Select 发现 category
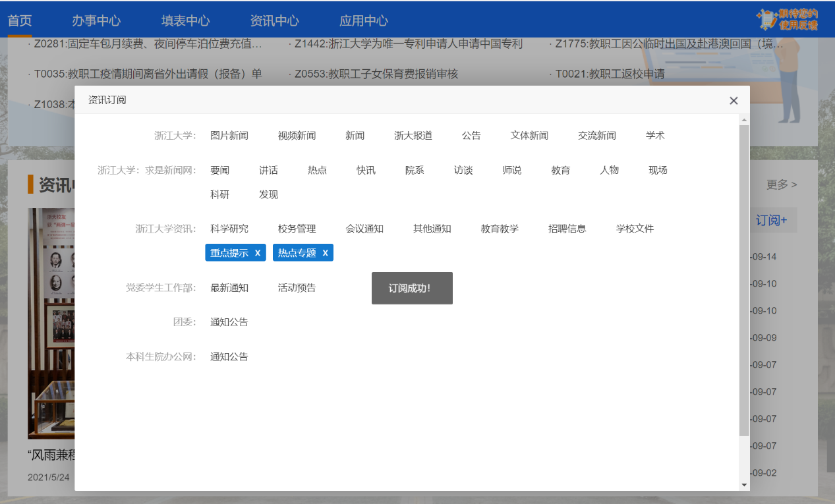835x504 pixels. click(x=268, y=194)
